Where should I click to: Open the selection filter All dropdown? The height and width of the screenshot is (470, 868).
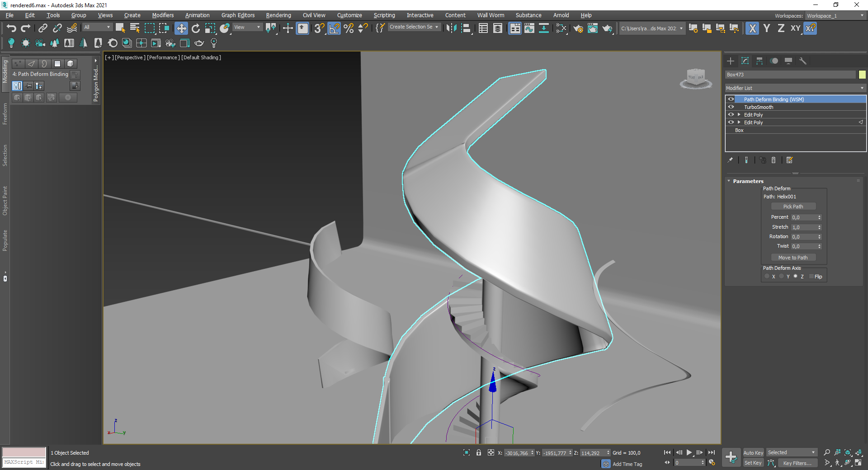97,28
